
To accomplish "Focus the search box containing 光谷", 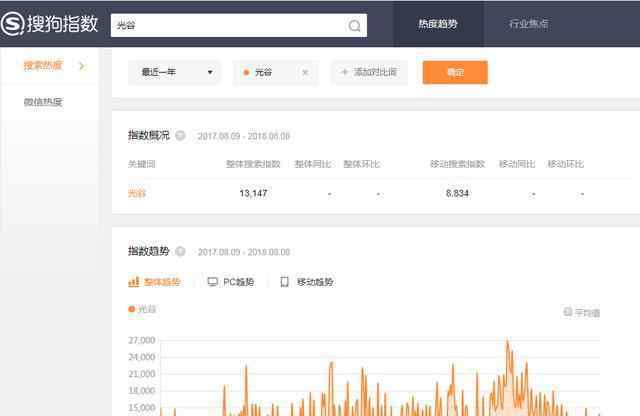I will pyautogui.click(x=238, y=25).
